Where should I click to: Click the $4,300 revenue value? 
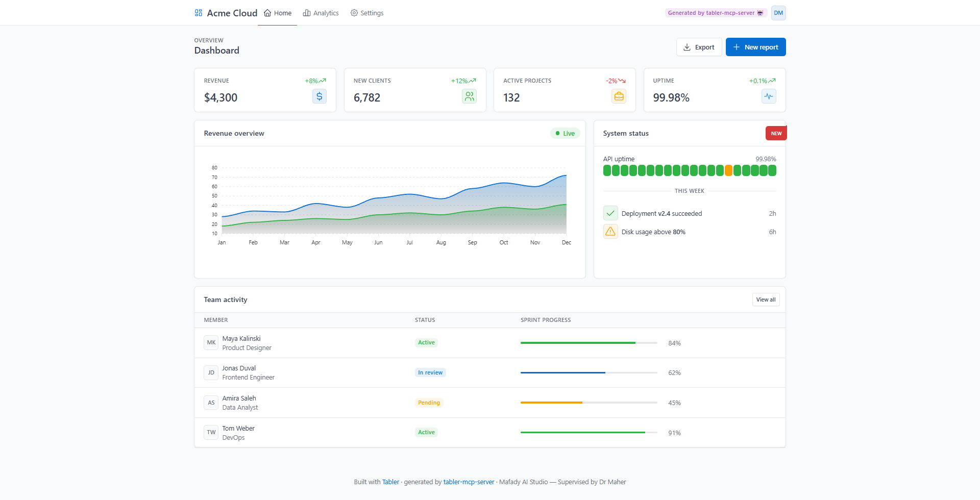pos(220,97)
